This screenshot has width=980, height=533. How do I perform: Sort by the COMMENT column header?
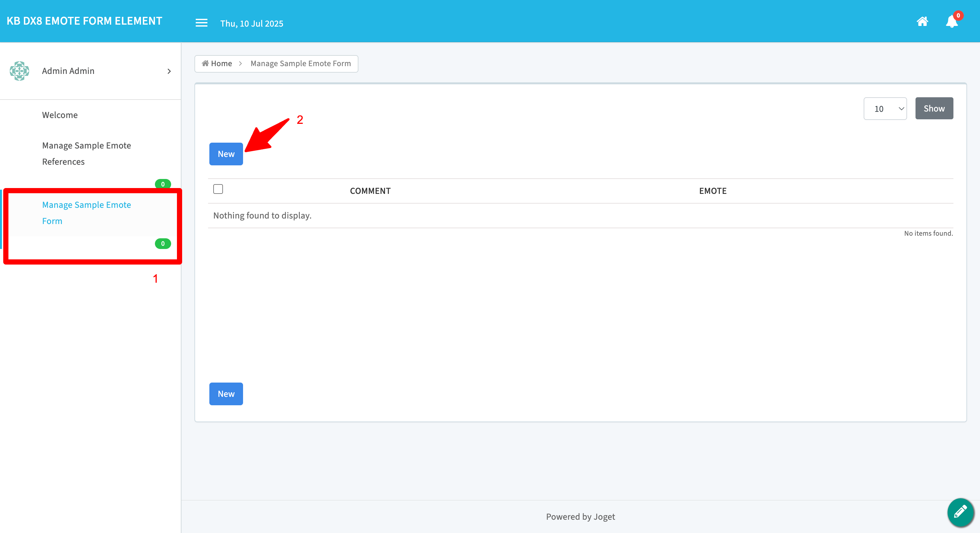370,191
